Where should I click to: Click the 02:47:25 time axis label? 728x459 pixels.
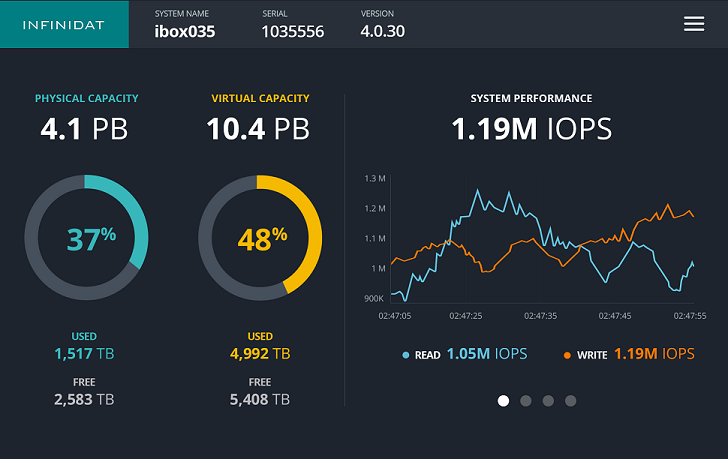click(x=466, y=315)
